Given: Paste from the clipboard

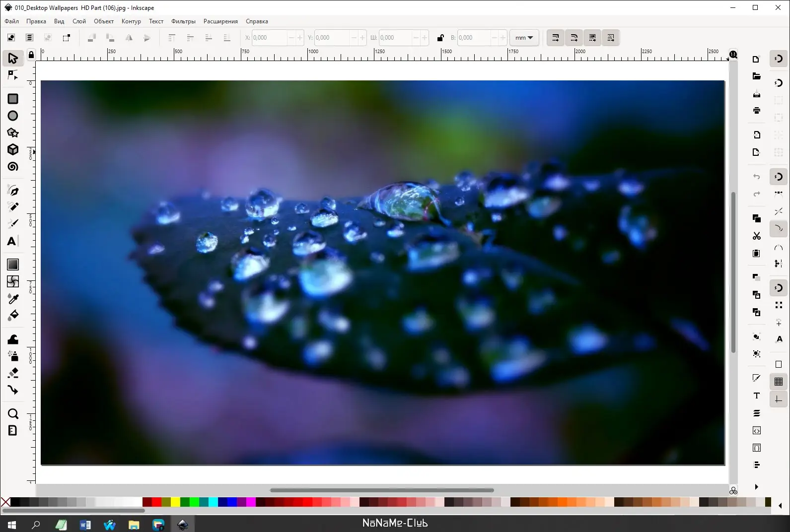Looking at the screenshot, I should click(756, 253).
